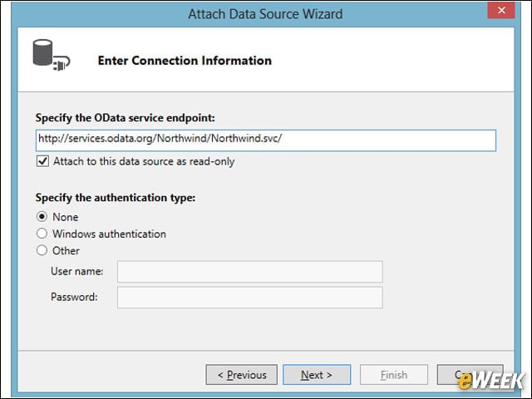Image resolution: width=532 pixels, height=399 pixels.
Task: Close the Attach Data Source Wizard
Action: pyautogui.click(x=501, y=10)
